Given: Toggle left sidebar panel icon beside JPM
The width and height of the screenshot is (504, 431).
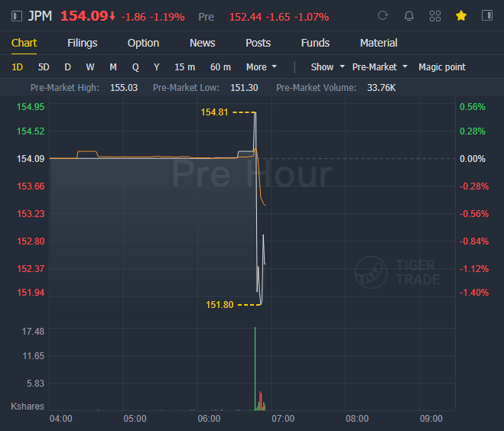Looking at the screenshot, I should point(17,16).
